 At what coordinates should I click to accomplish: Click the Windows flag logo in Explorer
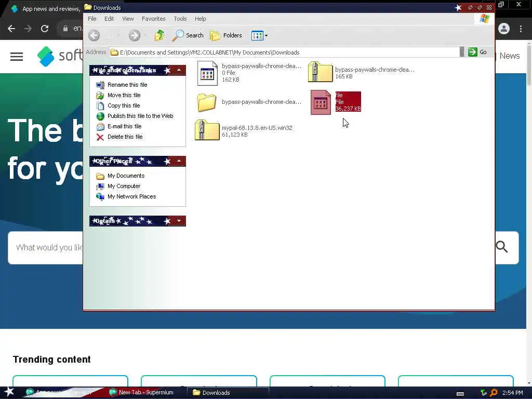point(485,19)
